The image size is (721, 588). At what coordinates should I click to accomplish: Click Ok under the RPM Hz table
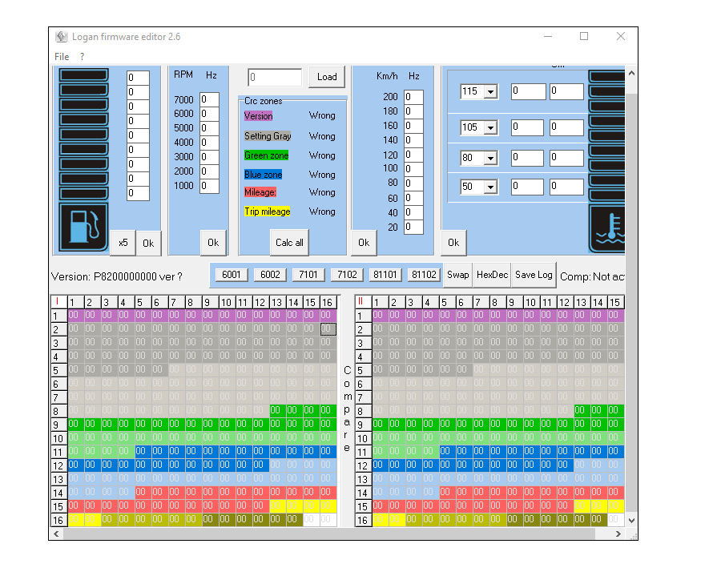click(x=213, y=242)
